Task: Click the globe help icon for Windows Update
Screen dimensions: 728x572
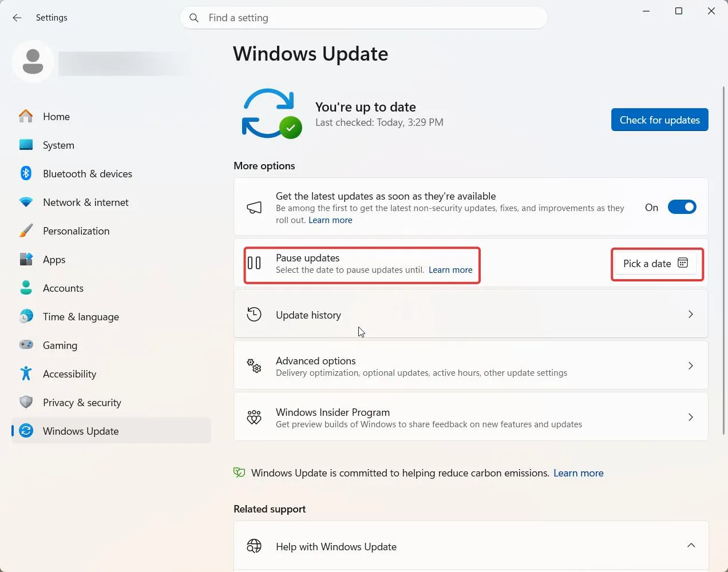Action: tap(254, 546)
